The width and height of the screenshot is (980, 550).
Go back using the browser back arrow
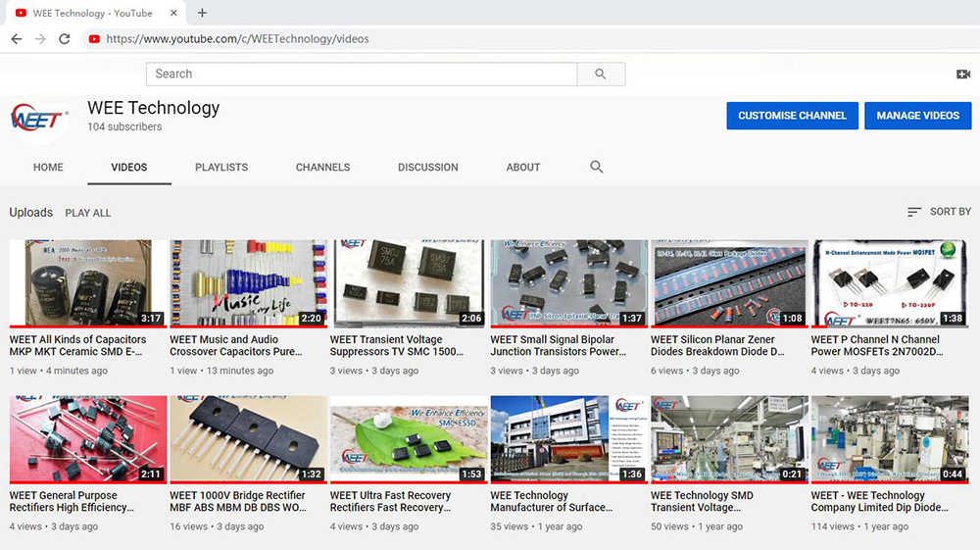tap(17, 39)
